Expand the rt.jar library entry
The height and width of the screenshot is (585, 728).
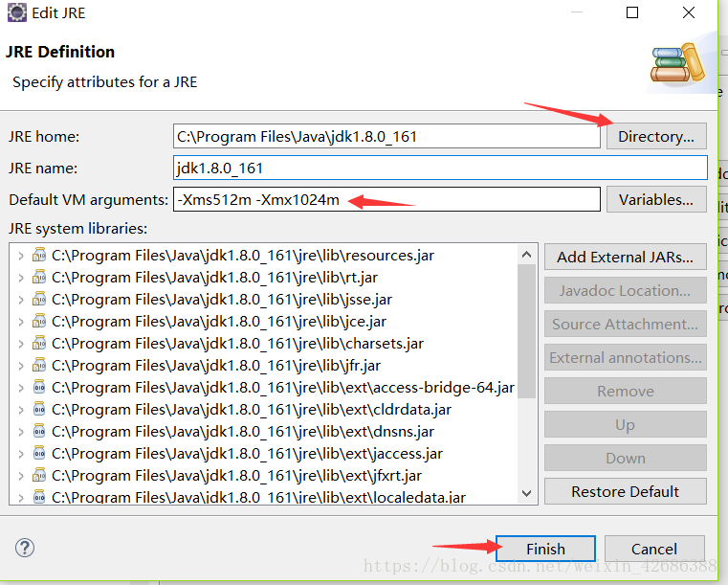20,278
